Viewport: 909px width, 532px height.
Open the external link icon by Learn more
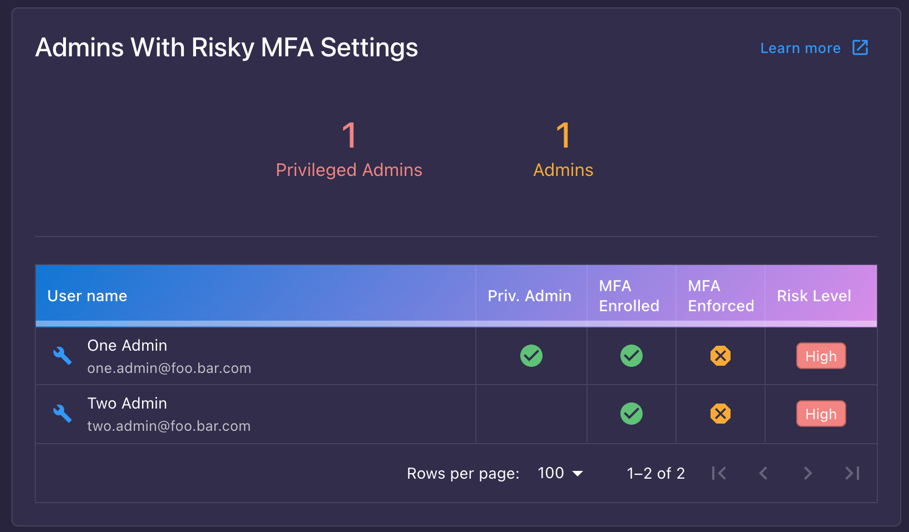(x=860, y=48)
